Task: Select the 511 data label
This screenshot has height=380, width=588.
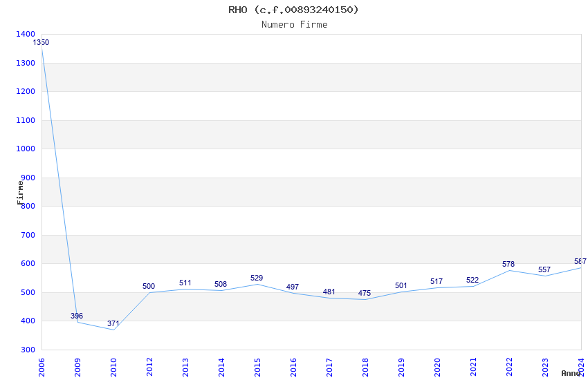Action: pyautogui.click(x=185, y=283)
